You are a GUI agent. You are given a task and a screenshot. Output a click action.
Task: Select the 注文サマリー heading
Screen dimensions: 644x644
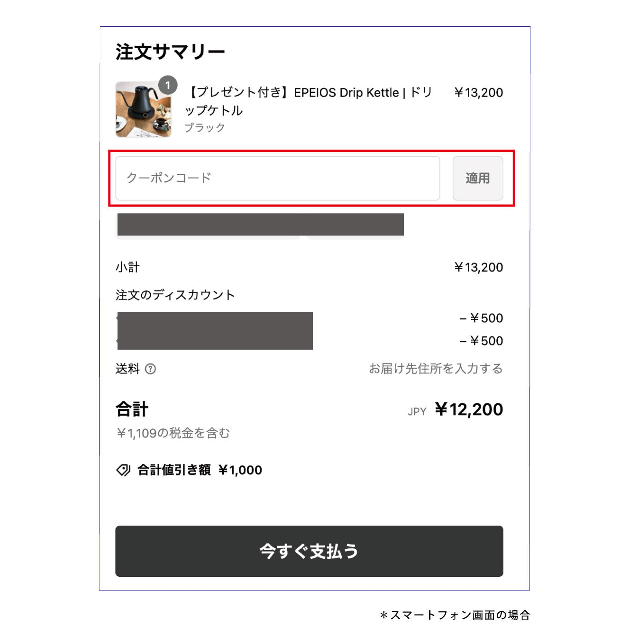click(170, 52)
